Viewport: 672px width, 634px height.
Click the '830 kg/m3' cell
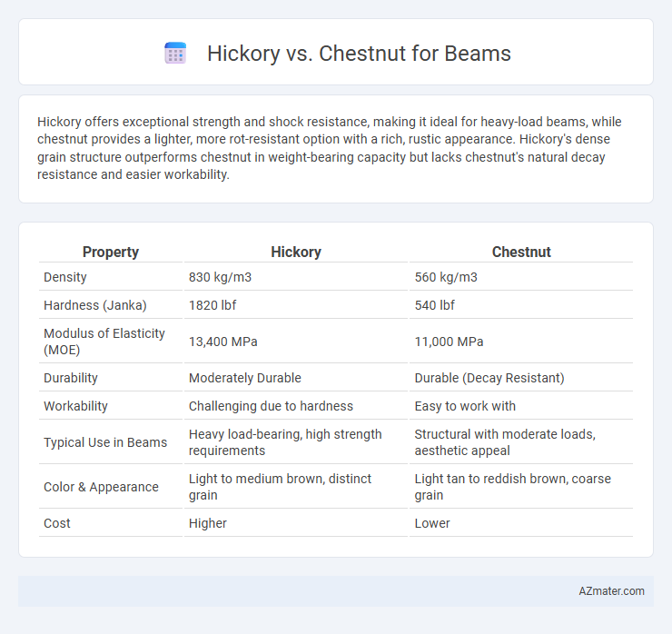220,277
